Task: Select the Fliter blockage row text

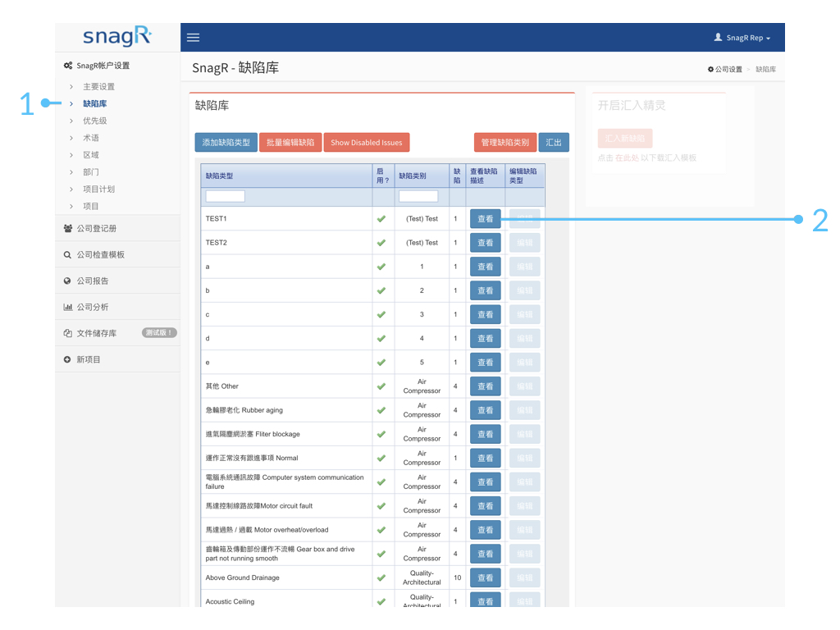Action: click(x=253, y=434)
